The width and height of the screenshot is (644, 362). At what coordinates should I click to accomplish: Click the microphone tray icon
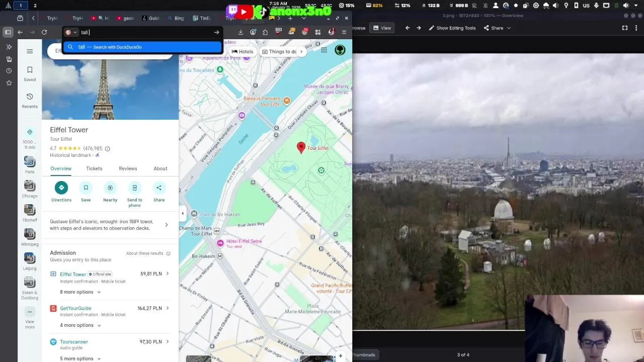[597, 6]
